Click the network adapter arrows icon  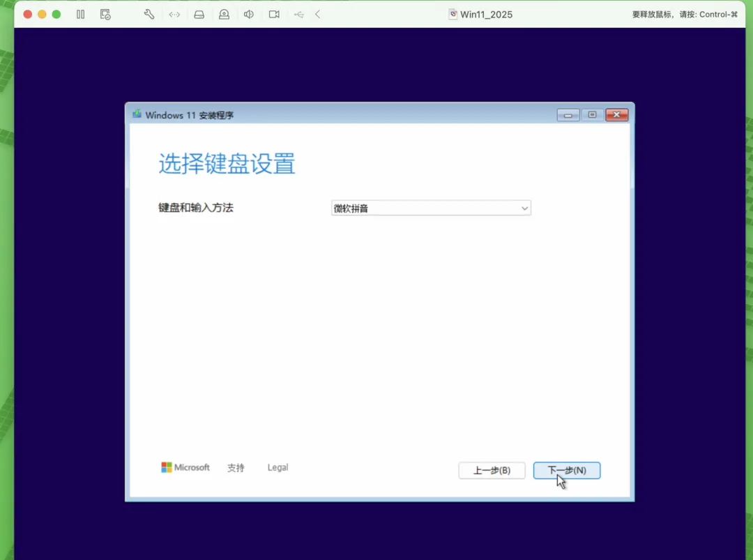pyautogui.click(x=174, y=15)
